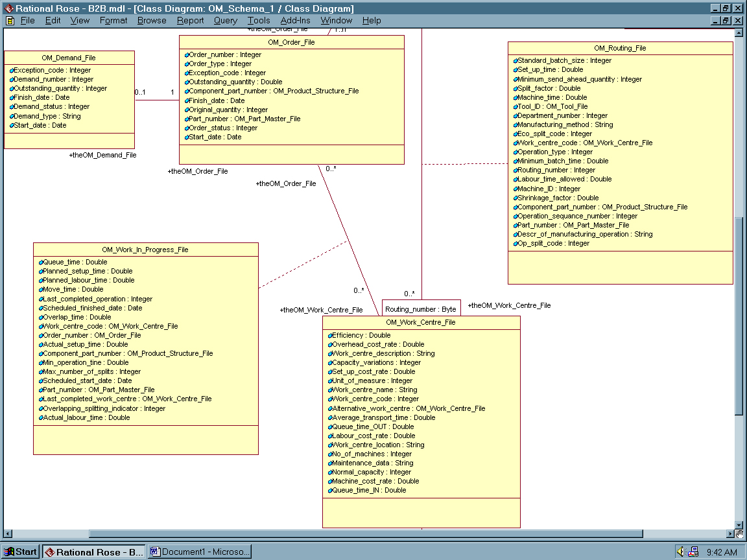Open the Report menu

[x=190, y=21]
